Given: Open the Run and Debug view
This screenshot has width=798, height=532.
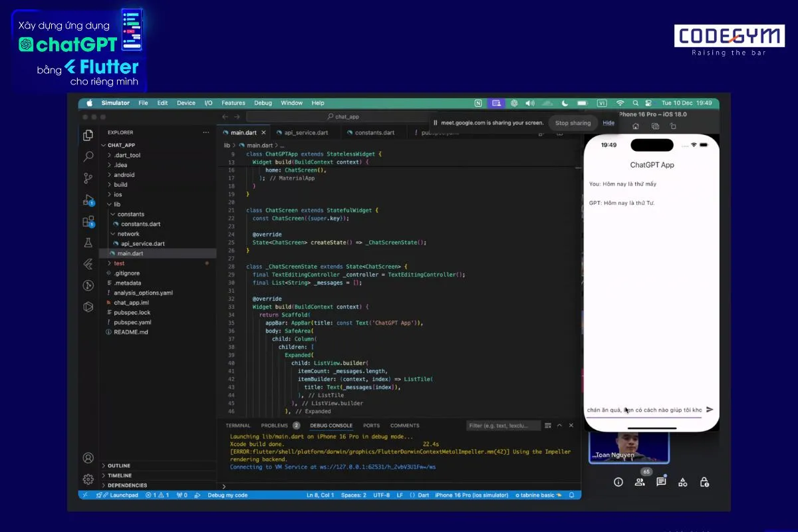Looking at the screenshot, I should click(x=87, y=199).
